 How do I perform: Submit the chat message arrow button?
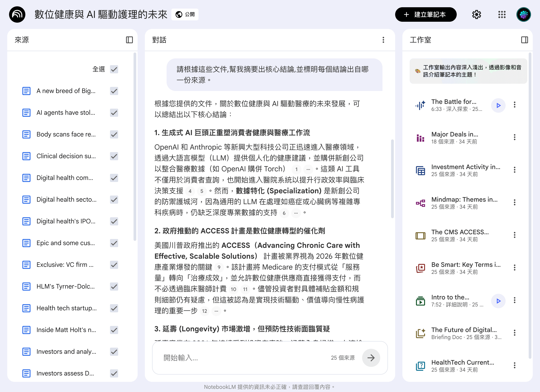click(x=371, y=357)
